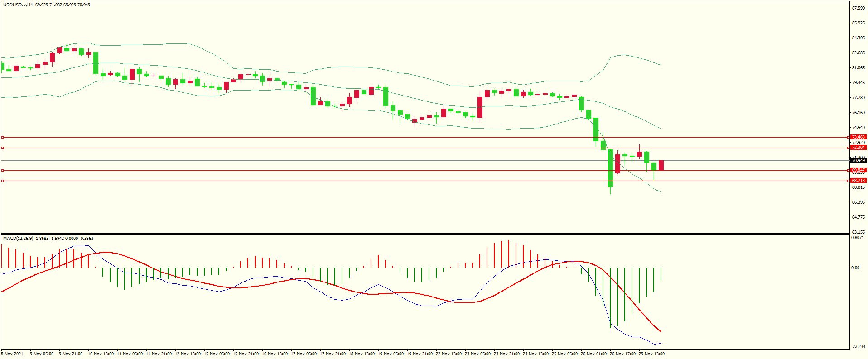
Task: Click the 73.463 horizontal line price tag
Action: point(858,137)
